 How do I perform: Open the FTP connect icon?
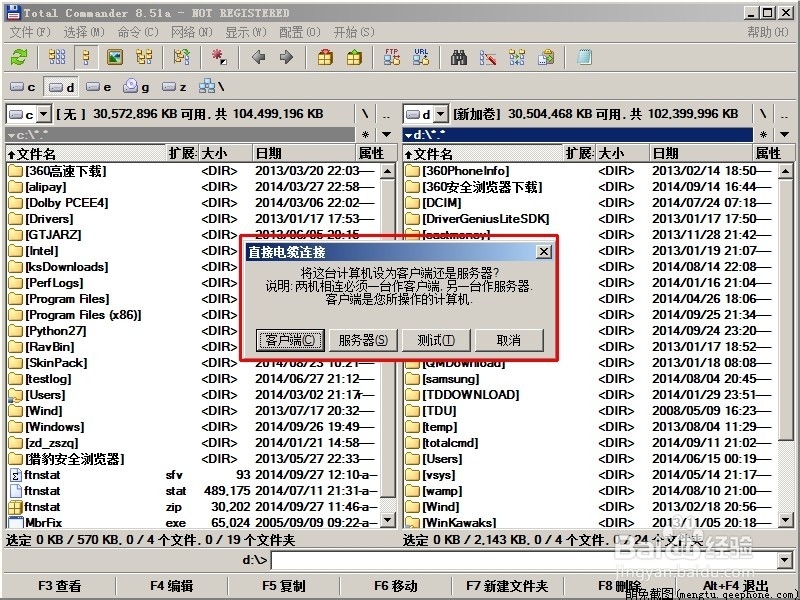coord(392,57)
